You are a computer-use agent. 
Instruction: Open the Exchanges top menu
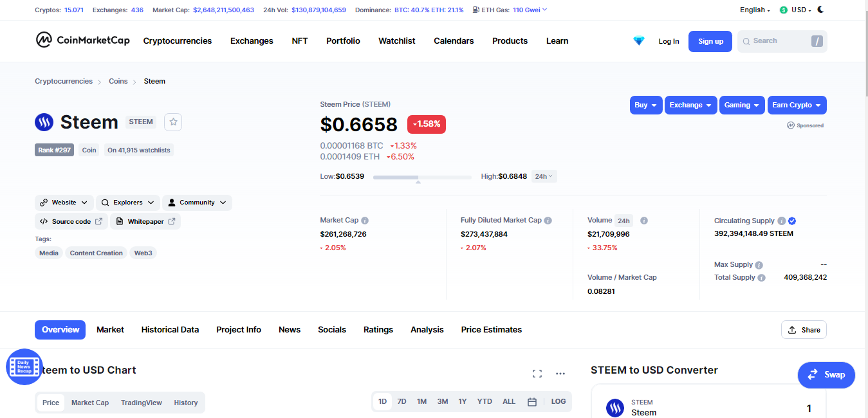pos(252,41)
